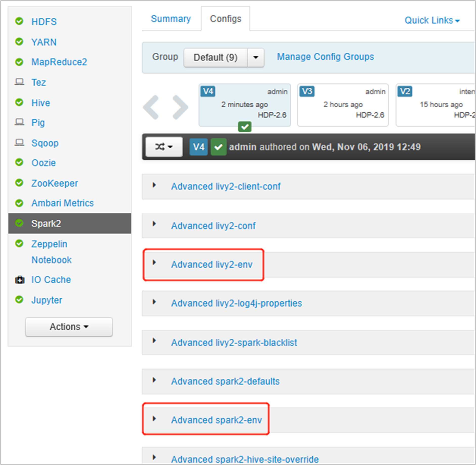Viewport: 476px width, 465px height.
Task: Click the shuffle compare icon button
Action: [x=164, y=147]
